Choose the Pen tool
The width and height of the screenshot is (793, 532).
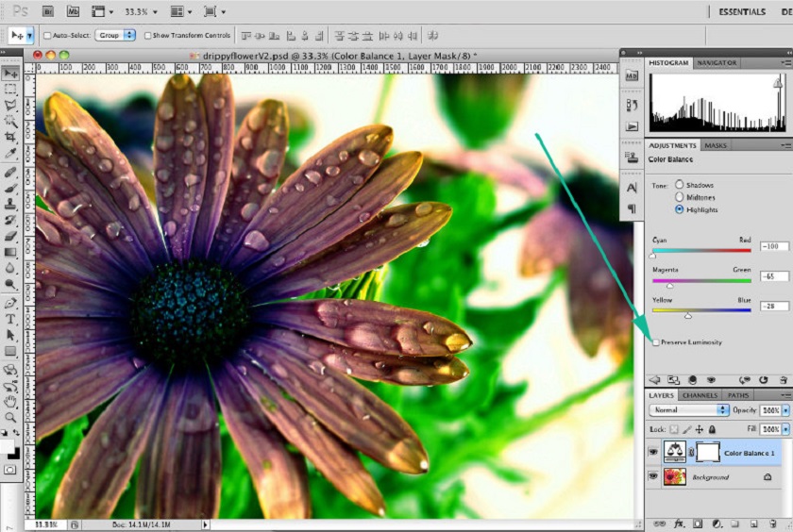[10, 303]
